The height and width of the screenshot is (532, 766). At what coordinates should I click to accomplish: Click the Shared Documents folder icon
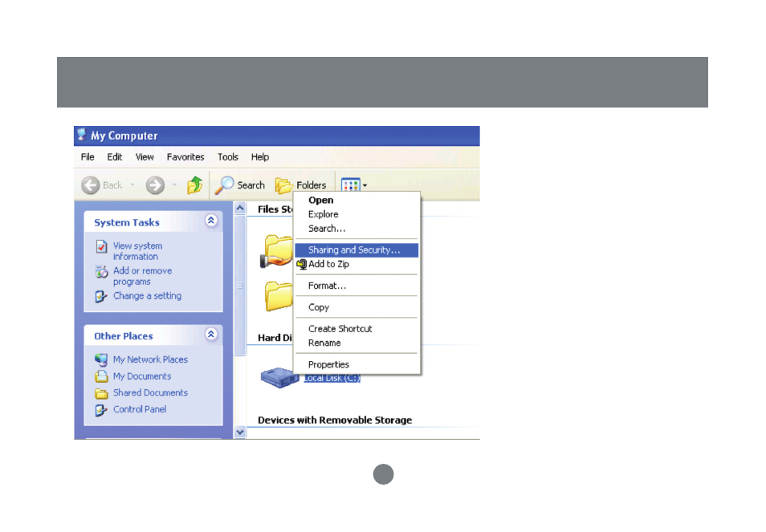[x=101, y=393]
